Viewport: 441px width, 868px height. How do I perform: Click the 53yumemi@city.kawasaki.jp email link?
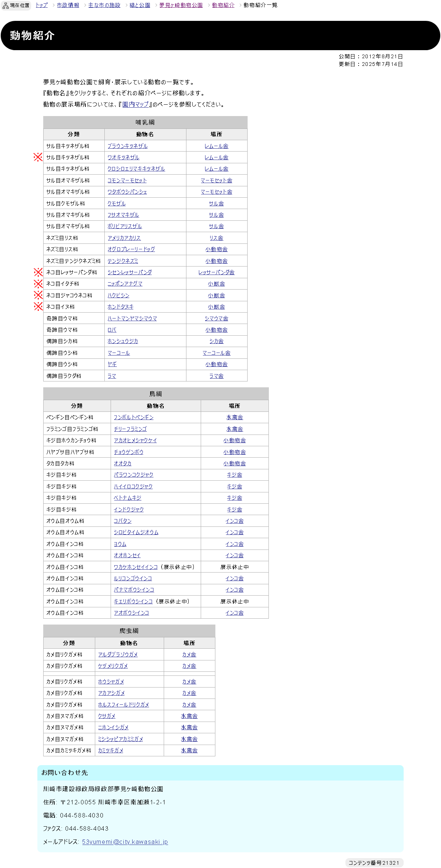125,842
